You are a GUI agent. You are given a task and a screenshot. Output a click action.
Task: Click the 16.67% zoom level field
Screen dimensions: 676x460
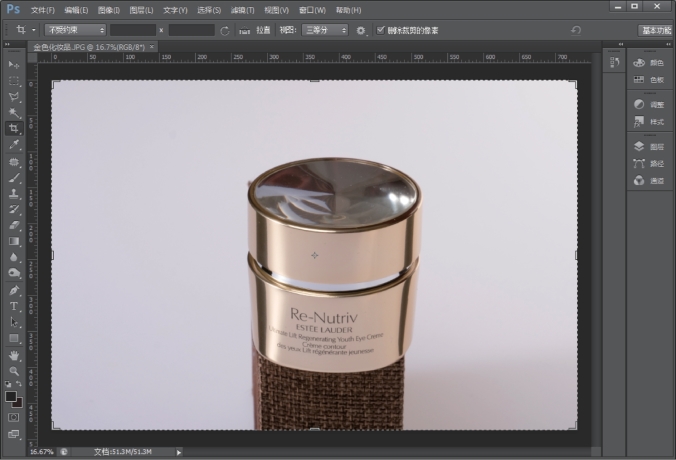[x=41, y=452]
